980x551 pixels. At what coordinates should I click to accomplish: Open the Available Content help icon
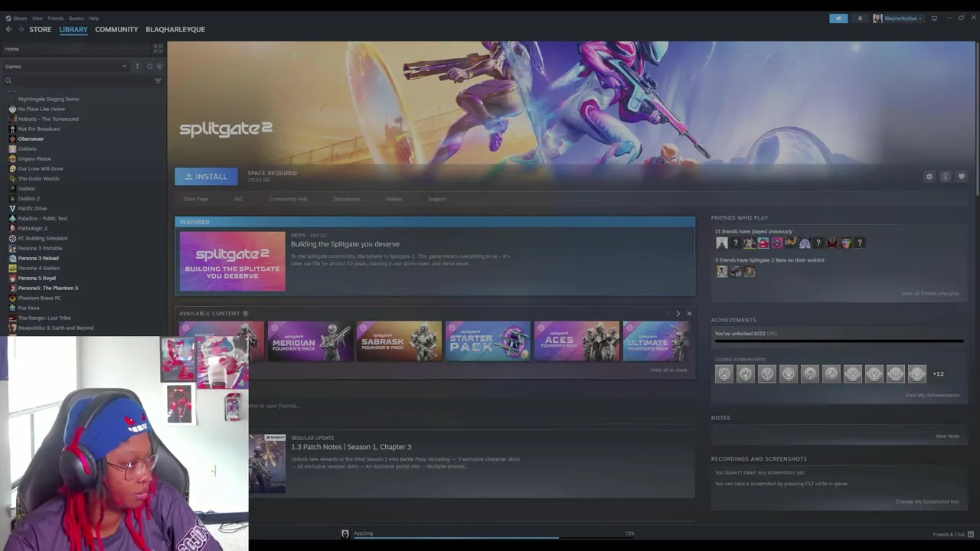[245, 314]
